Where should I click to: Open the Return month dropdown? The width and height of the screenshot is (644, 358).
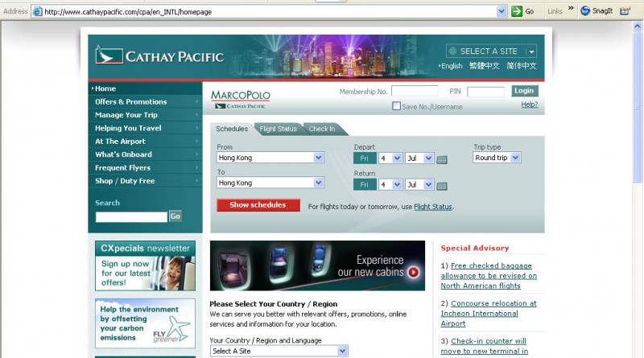coord(419,185)
